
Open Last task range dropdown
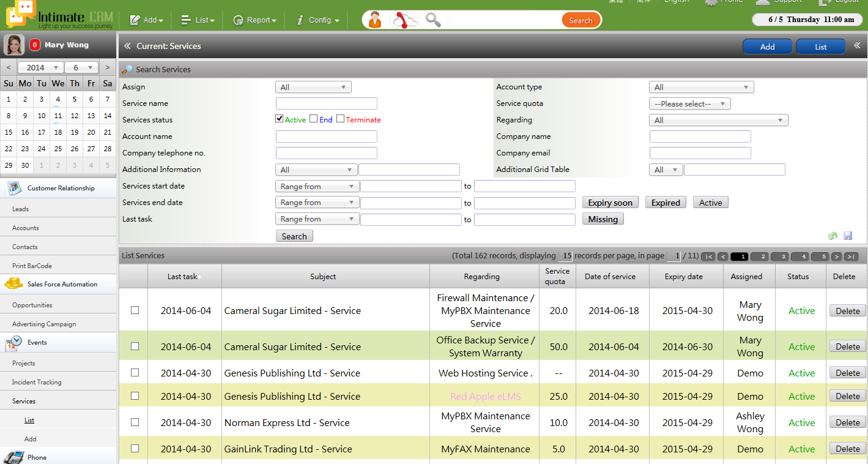317,219
